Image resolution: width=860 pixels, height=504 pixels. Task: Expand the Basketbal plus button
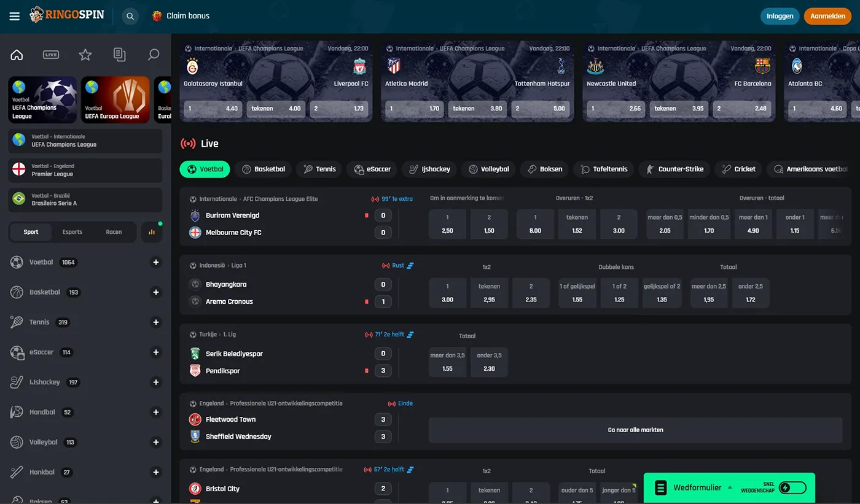156,292
